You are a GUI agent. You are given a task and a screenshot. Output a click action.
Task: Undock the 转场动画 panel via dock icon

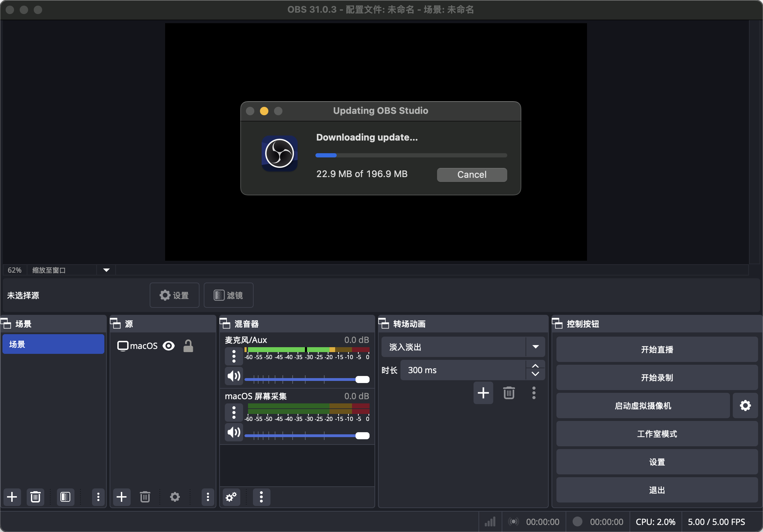click(x=384, y=324)
